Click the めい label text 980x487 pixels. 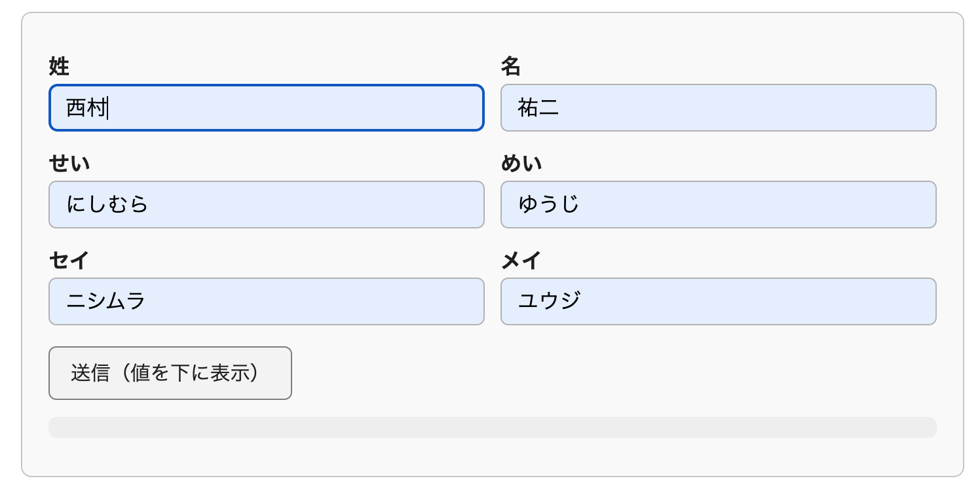point(521,164)
